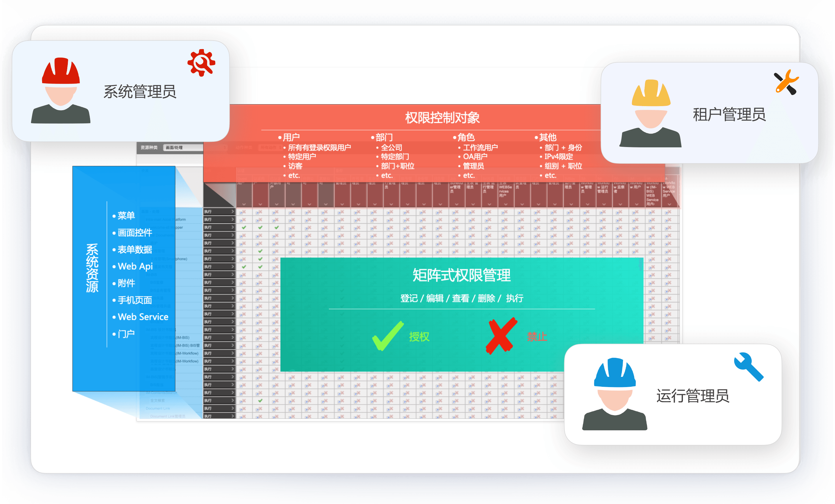Click the red 禁止 label
This screenshot has width=835, height=504.
point(537,336)
